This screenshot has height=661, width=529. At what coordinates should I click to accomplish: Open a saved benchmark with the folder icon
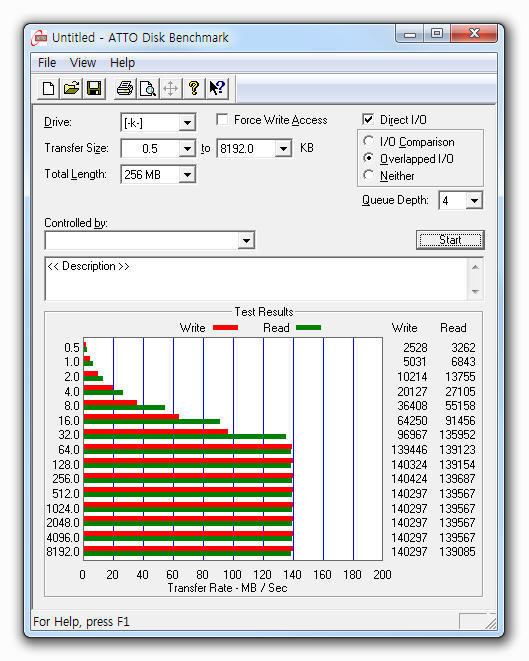pos(71,89)
